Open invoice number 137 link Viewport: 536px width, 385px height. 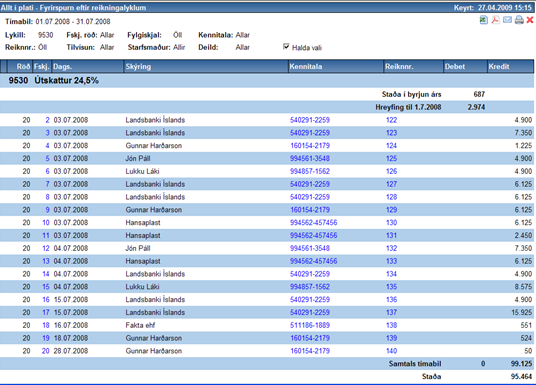coord(391,313)
